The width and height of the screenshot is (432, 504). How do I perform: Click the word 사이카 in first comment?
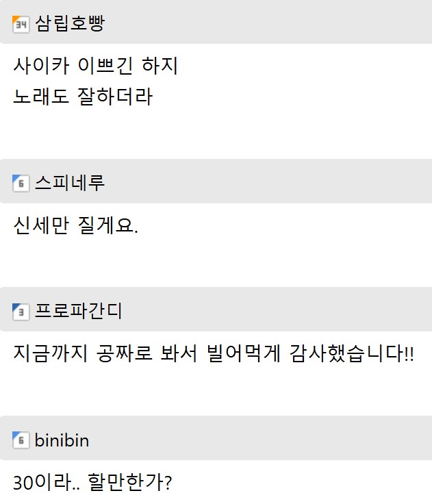[x=41, y=66]
